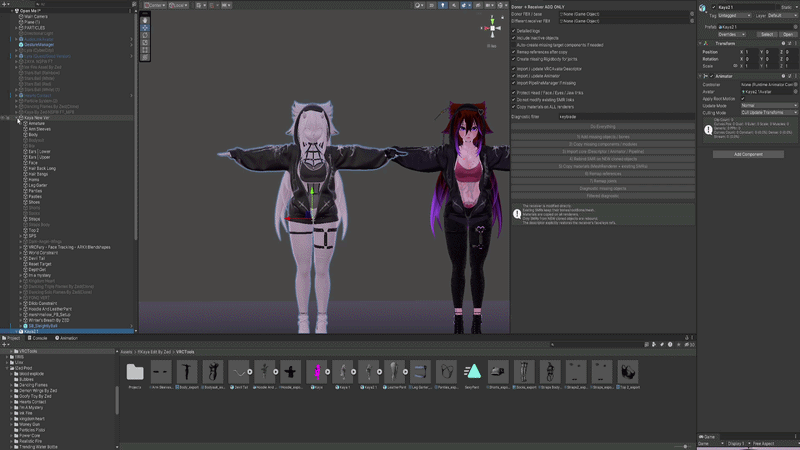The height and width of the screenshot is (450, 800).
Task: Select the magenta Kaya prefab asset
Action: 316,372
